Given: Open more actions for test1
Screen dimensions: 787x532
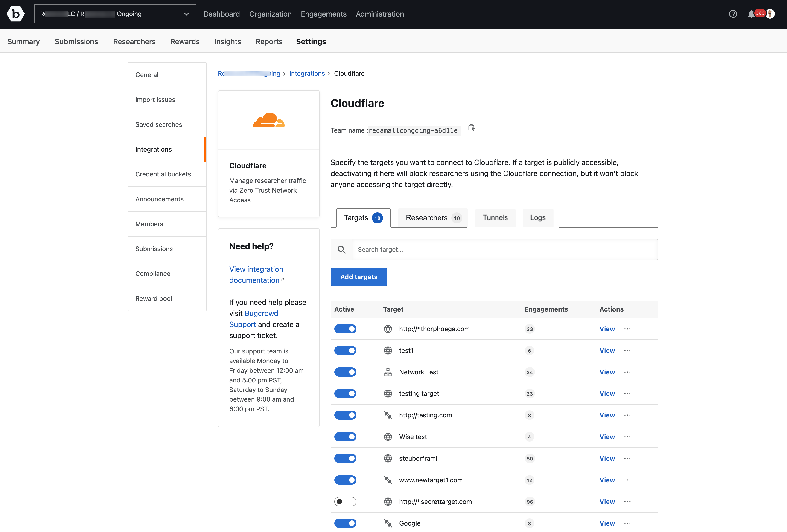Looking at the screenshot, I should coord(627,351).
